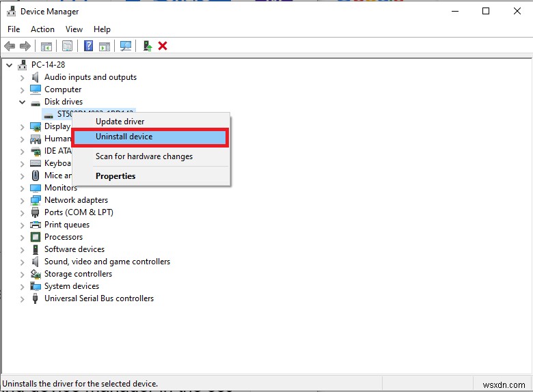Click the Ports (COM & LPT) icon
Viewport: 533px width, 392px height.
(35, 212)
